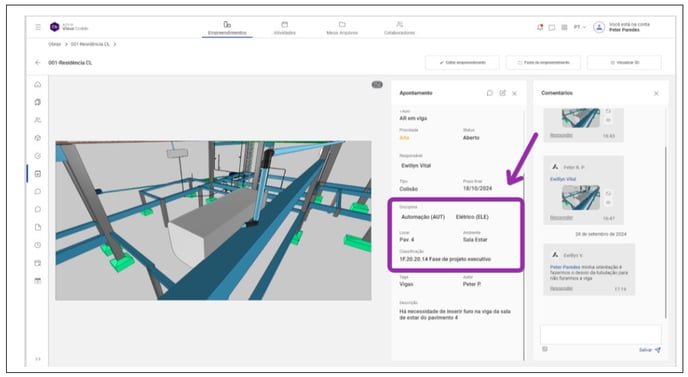
Task: Close the Apontamento panel
Action: (x=514, y=93)
